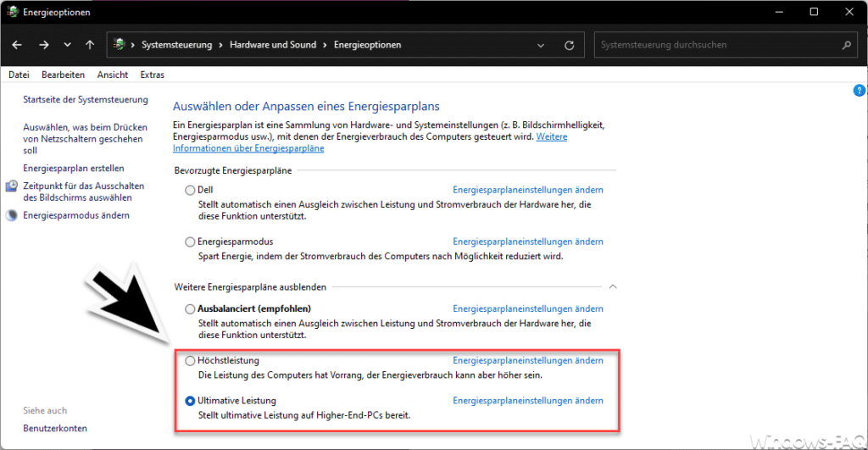Select the Dell power plan radio button
This screenshot has height=450, width=868.
[190, 191]
